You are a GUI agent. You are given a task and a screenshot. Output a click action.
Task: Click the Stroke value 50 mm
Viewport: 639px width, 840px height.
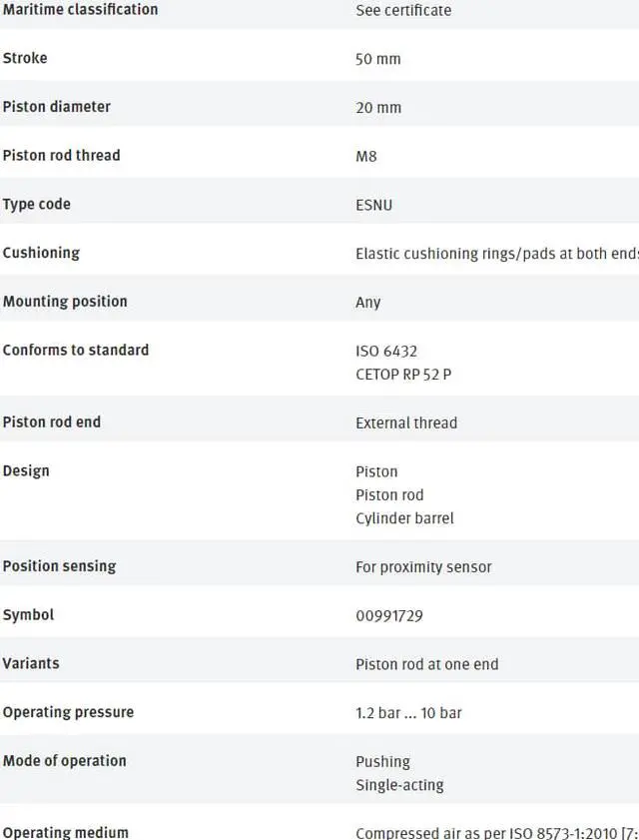coord(378,59)
